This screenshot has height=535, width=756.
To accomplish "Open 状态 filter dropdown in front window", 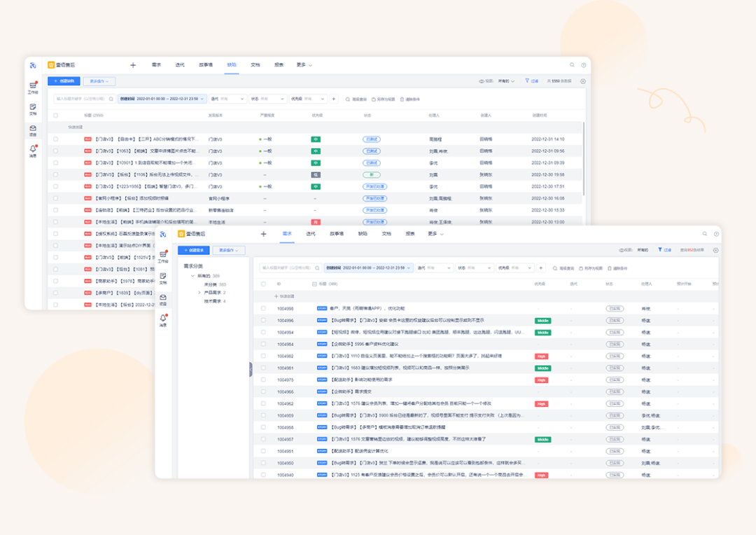I will pyautogui.click(x=475, y=268).
